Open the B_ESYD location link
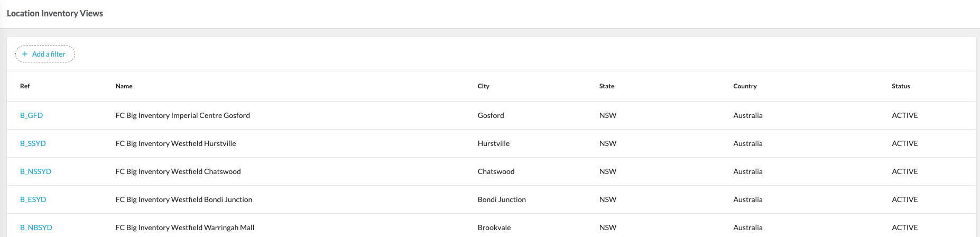980x237 pixels. tap(33, 199)
